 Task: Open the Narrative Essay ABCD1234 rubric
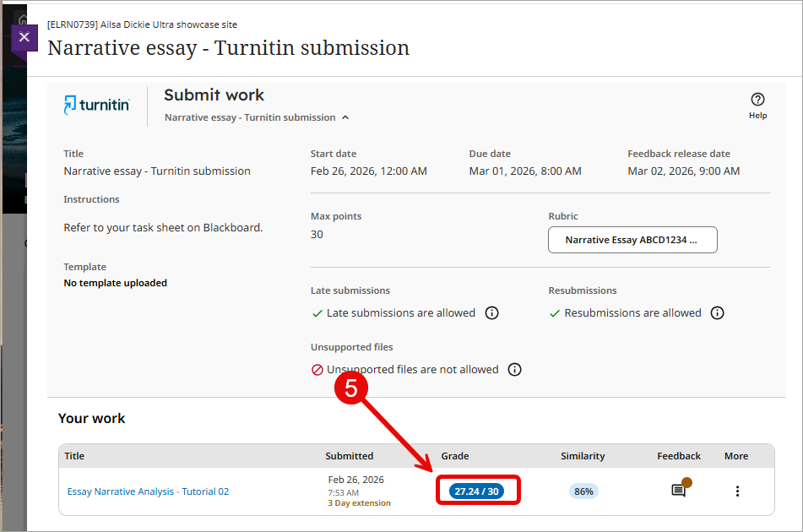(x=632, y=240)
